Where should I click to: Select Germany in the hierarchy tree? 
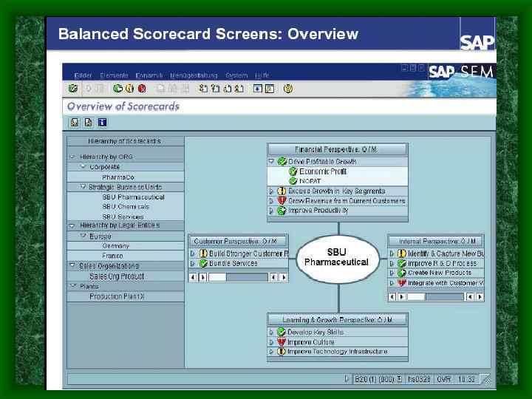[x=115, y=245]
